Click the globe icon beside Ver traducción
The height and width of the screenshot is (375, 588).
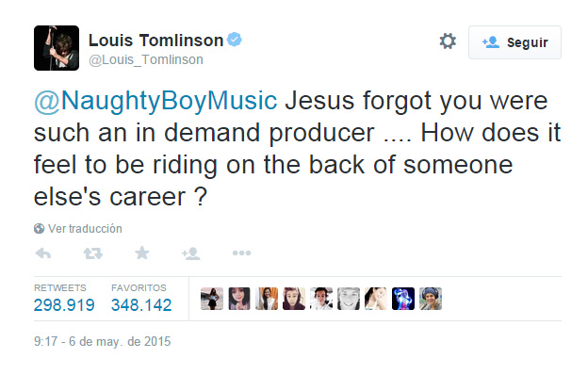[x=39, y=228]
